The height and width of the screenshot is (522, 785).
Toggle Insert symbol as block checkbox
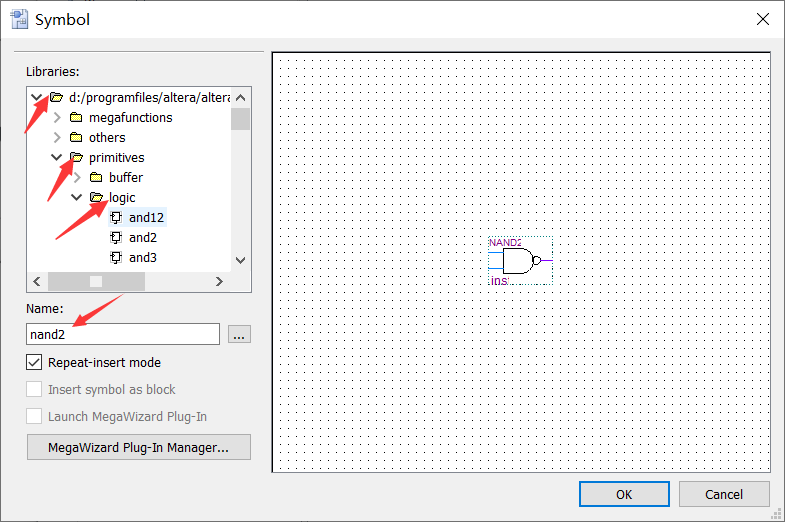click(34, 389)
